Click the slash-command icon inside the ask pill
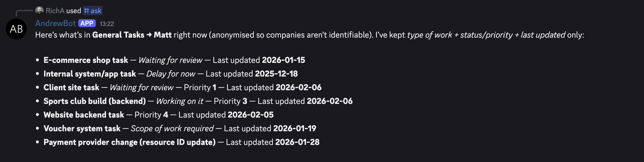This screenshot has width=644, height=162. coord(86,11)
